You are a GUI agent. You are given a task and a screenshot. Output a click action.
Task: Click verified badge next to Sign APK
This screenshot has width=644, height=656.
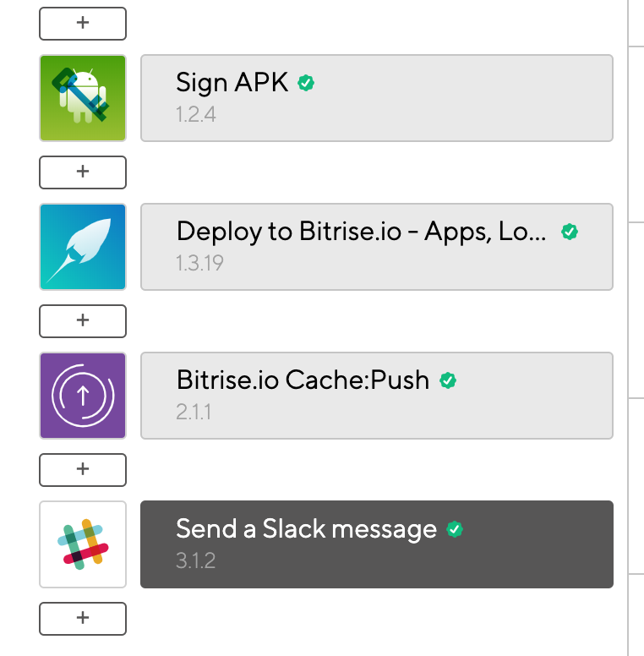[306, 82]
